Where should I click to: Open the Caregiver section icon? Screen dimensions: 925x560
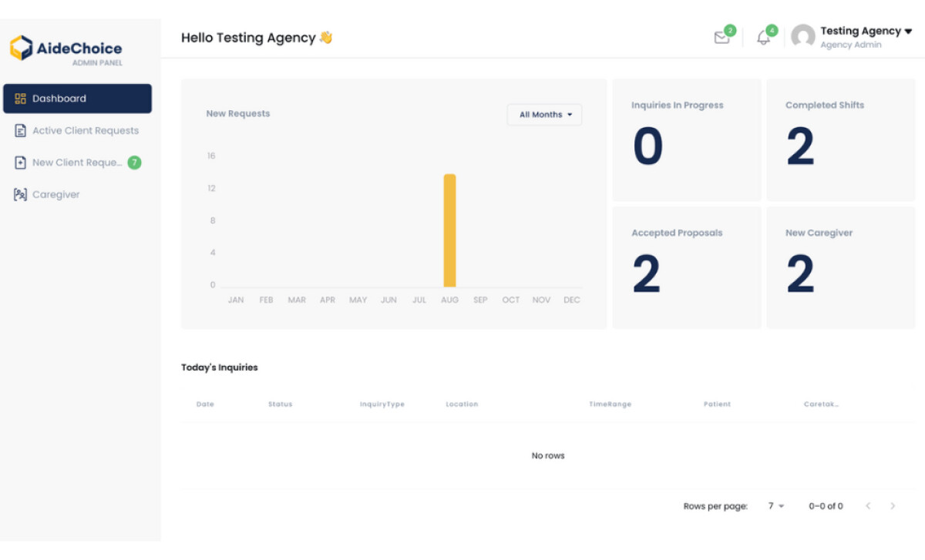(x=19, y=194)
